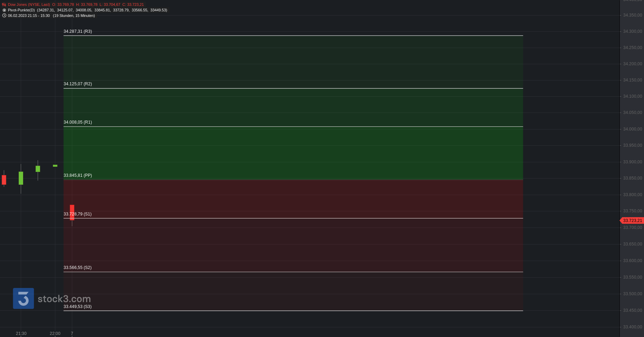Screen dimensions: 644x337
Task: Select the 33.449,53 (S3) support label
Action: 77,307
